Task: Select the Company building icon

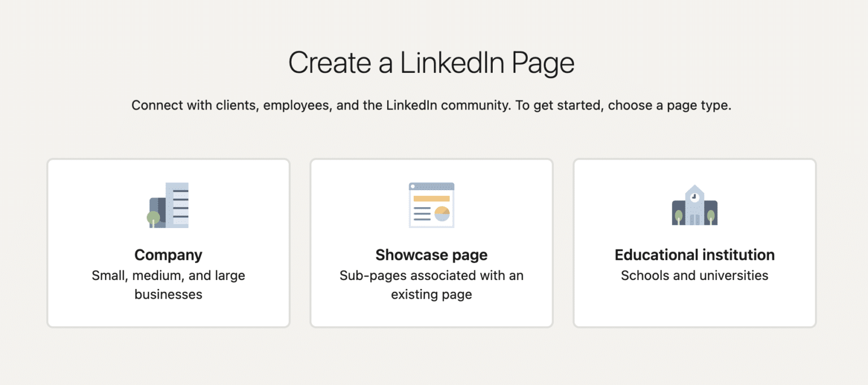Action: coord(168,205)
